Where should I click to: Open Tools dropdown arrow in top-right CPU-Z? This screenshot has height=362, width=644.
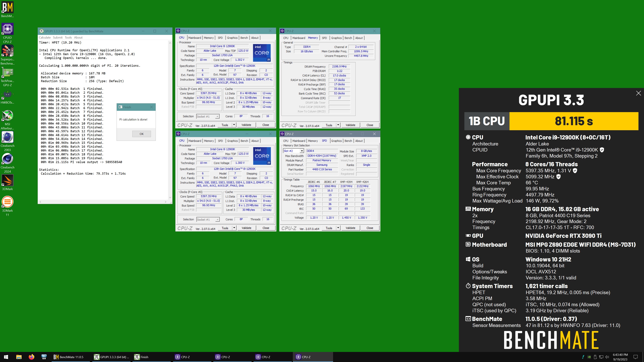point(338,125)
